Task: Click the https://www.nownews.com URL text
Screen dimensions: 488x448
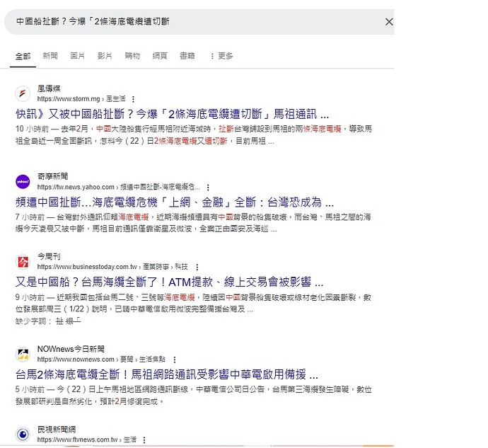Action: point(76,360)
